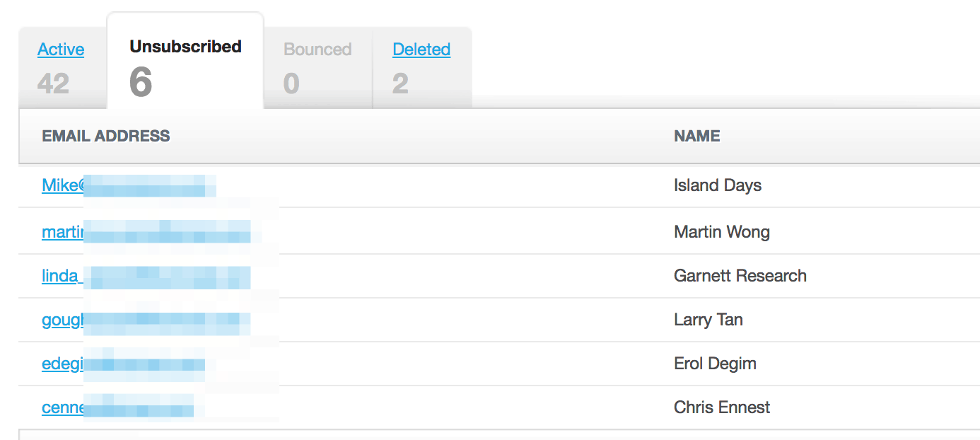Switch to the Active subscribers tab
This screenshot has height=440, width=980.
click(x=61, y=50)
